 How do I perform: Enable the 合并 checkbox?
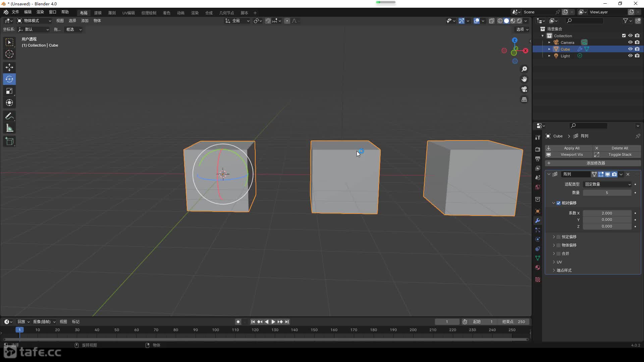pyautogui.click(x=558, y=254)
